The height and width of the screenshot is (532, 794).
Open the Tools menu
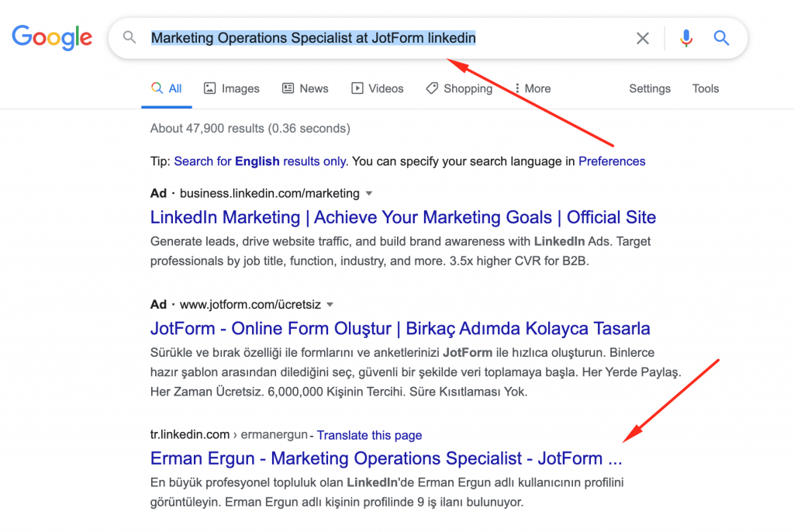pos(705,88)
